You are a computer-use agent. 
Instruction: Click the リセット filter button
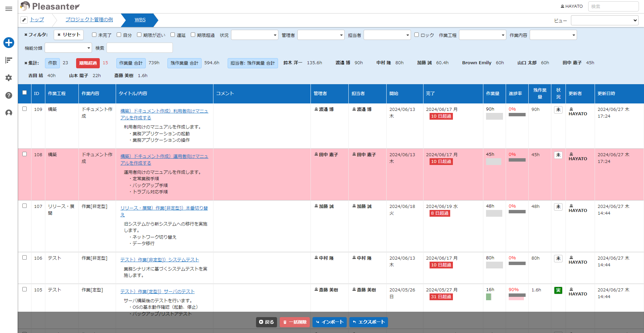[69, 35]
